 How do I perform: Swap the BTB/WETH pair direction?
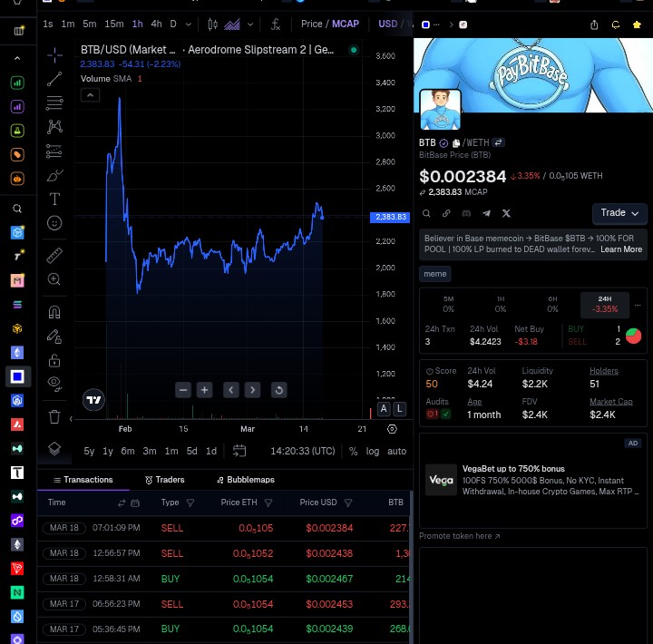point(498,142)
